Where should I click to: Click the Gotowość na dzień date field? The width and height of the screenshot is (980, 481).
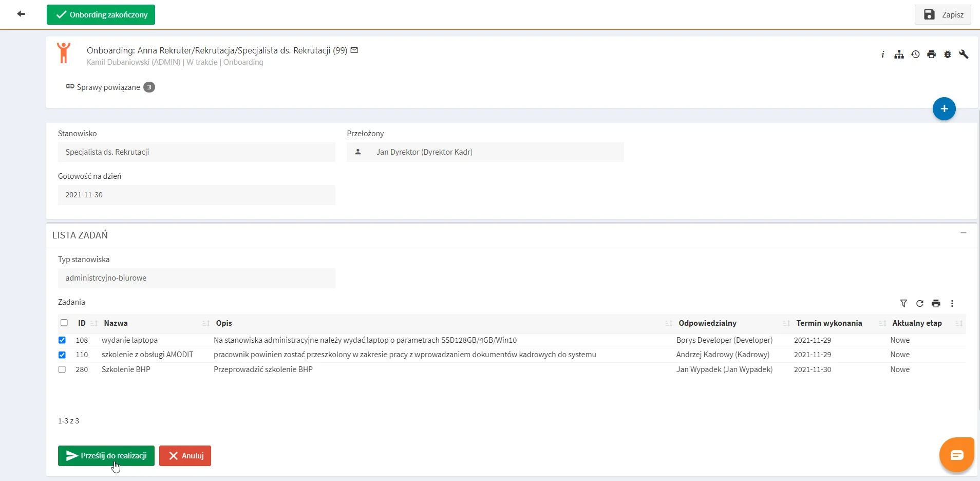coord(197,195)
